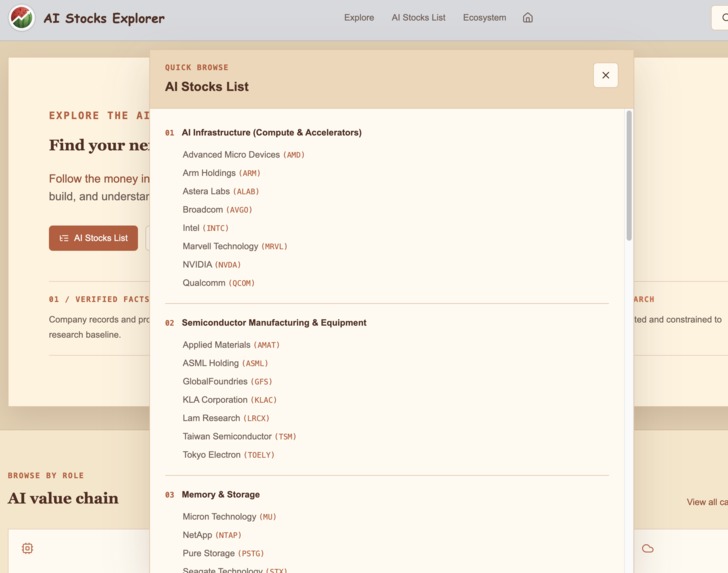Open NVIDIA (NVDA) entry

(211, 265)
